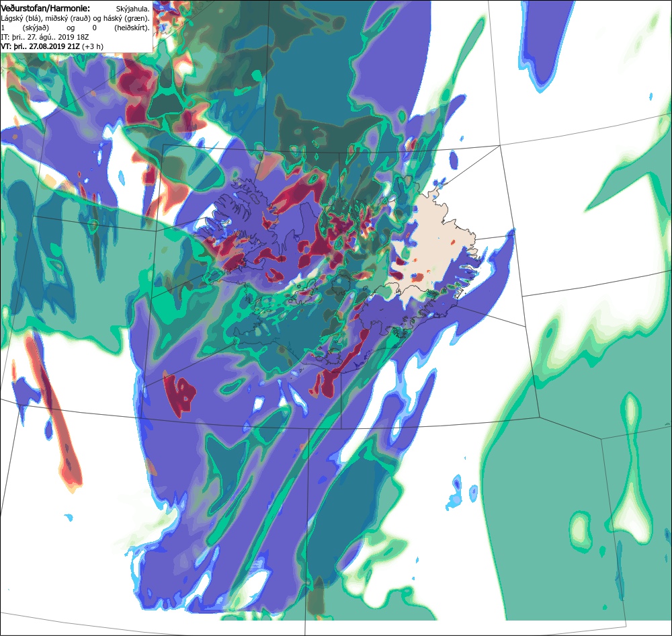This screenshot has height=636, width=672.
Task: Click the 'Veðurstofan/Harmonie:' title text
Action: coord(46,8)
